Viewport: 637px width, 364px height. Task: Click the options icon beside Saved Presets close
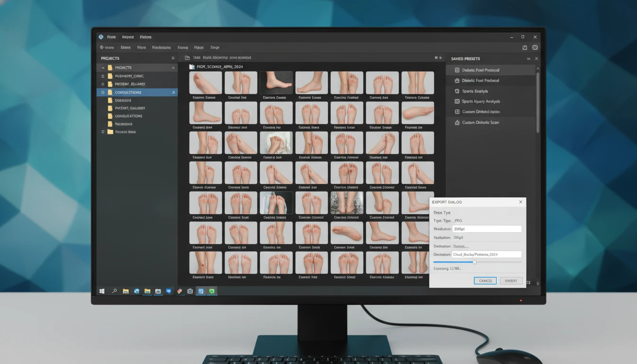(x=528, y=59)
